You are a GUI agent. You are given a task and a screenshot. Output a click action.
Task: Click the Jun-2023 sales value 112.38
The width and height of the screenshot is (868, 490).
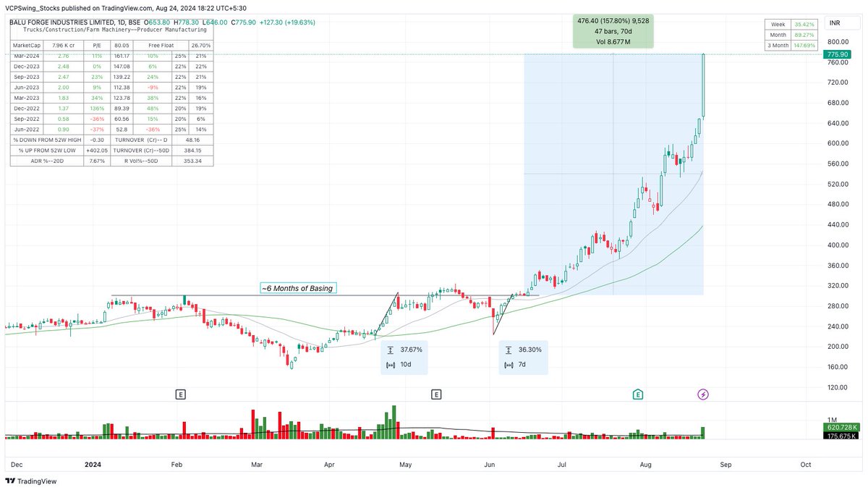pyautogui.click(x=122, y=88)
